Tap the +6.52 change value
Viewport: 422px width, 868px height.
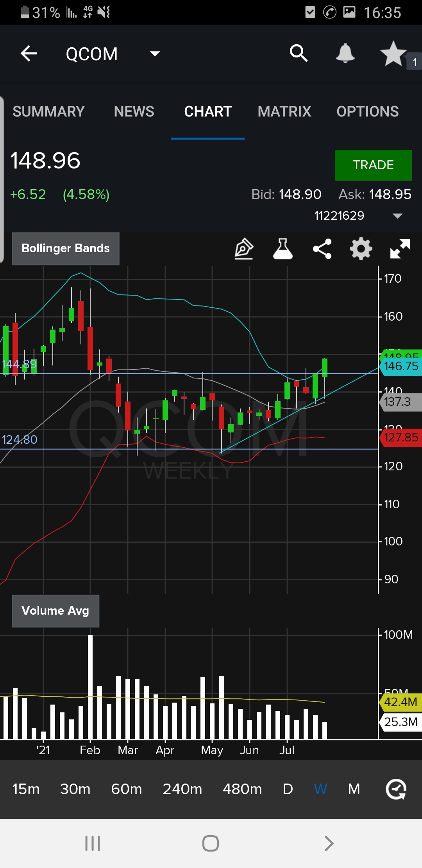click(x=28, y=194)
